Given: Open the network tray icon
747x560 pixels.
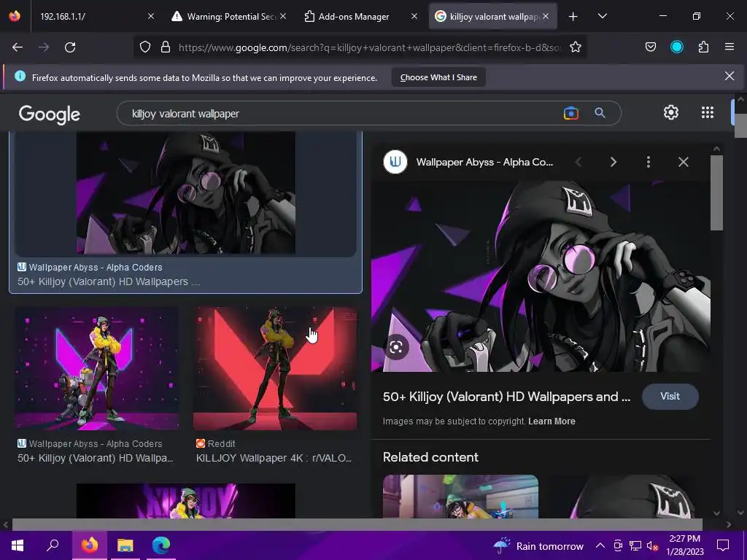Looking at the screenshot, I should point(635,545).
